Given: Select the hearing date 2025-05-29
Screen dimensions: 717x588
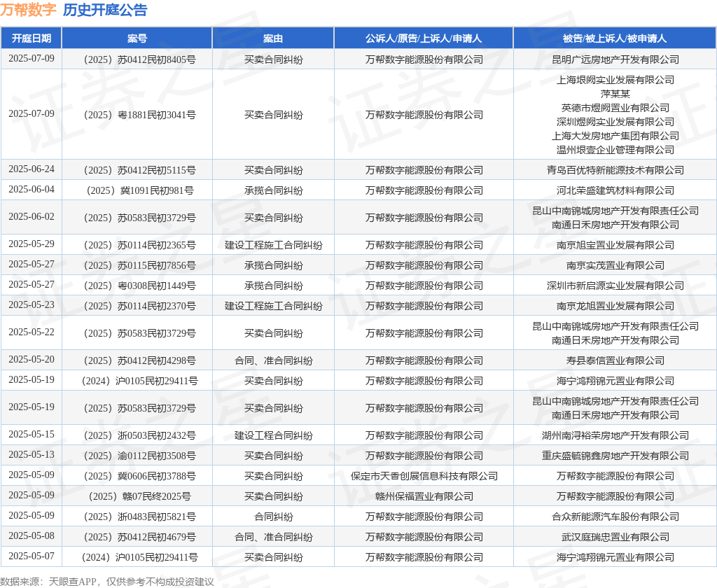Looking at the screenshot, I should tap(31, 244).
